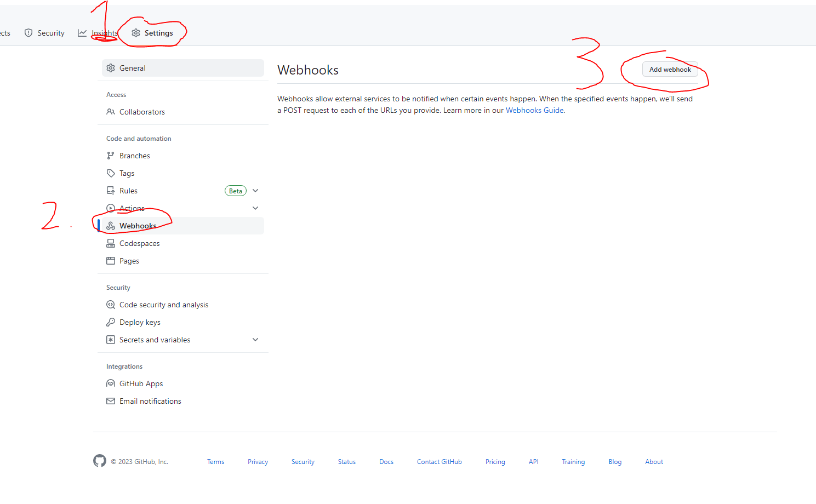Open the Blog footer link

(x=615, y=462)
